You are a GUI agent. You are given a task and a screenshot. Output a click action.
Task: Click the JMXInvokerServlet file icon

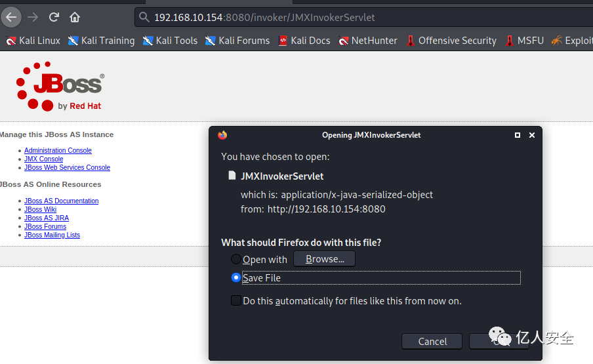(232, 176)
